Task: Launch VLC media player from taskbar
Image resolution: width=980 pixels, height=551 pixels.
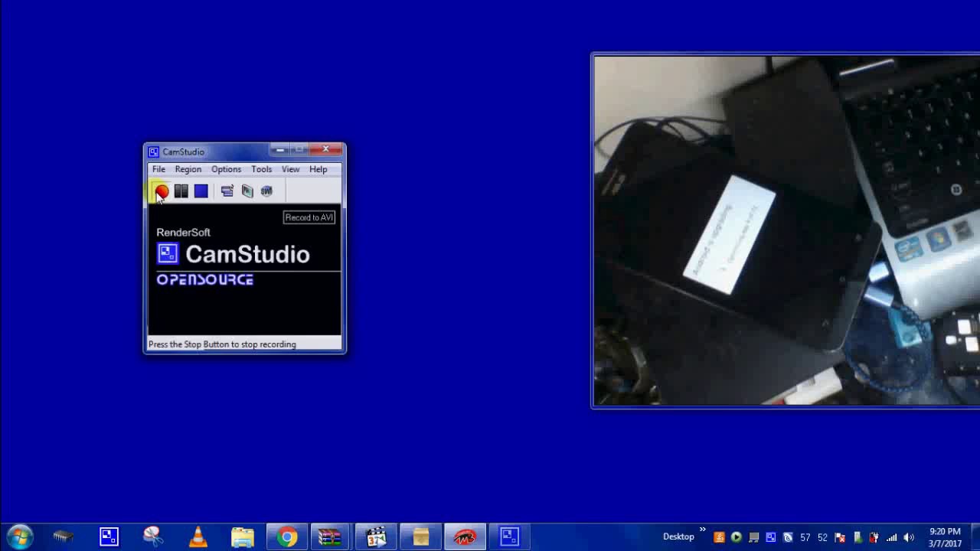Action: pos(198,536)
